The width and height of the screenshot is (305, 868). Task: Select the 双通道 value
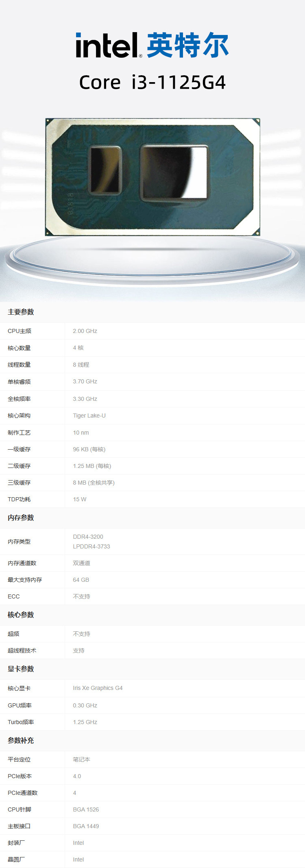pos(81,563)
